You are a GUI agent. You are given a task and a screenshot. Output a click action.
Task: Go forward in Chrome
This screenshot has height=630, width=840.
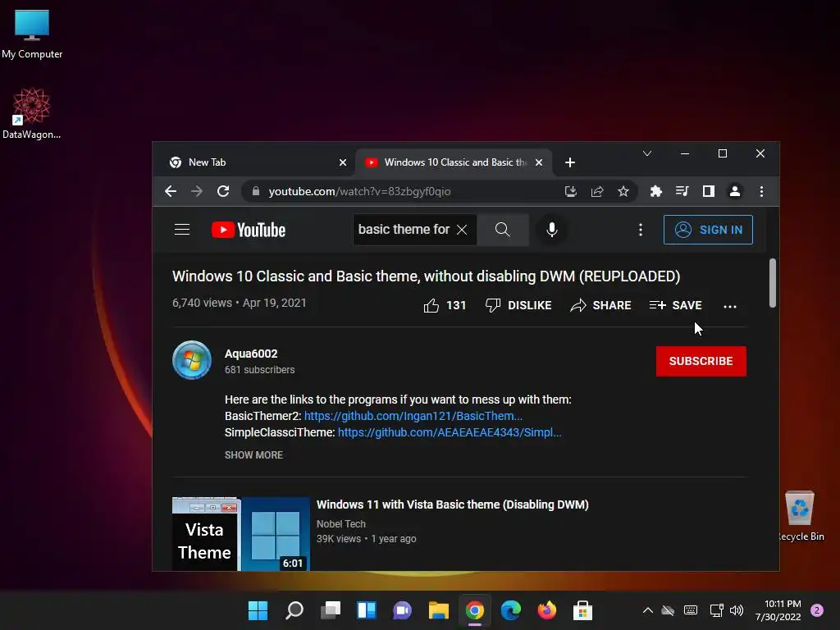[197, 191]
